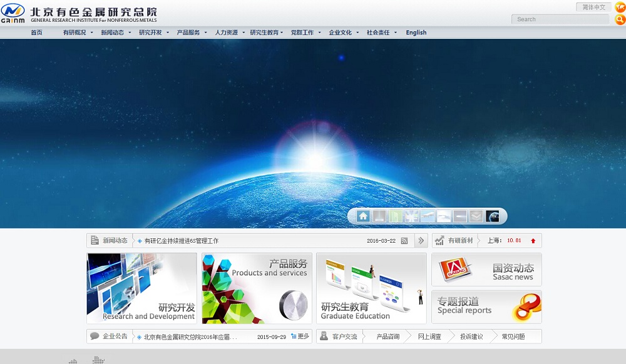This screenshot has height=364, width=626.
Task: Click the stock value 10.81
Action: 514,240
